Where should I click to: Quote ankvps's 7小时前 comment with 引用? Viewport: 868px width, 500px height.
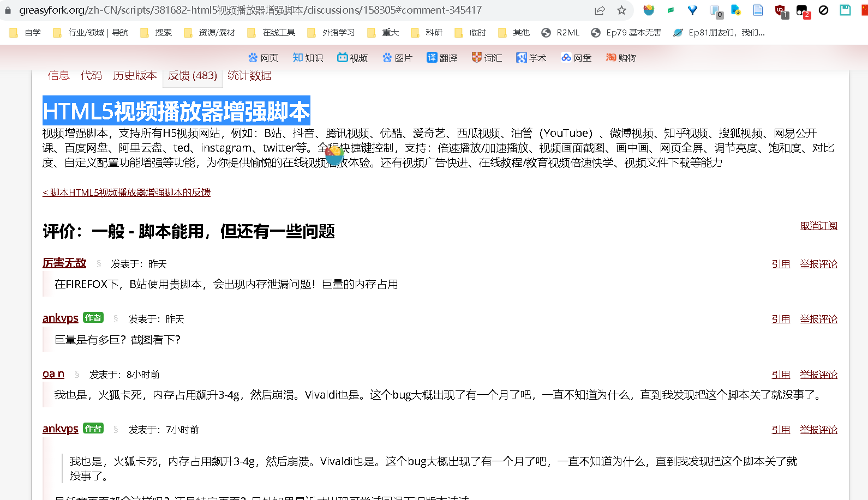click(781, 430)
